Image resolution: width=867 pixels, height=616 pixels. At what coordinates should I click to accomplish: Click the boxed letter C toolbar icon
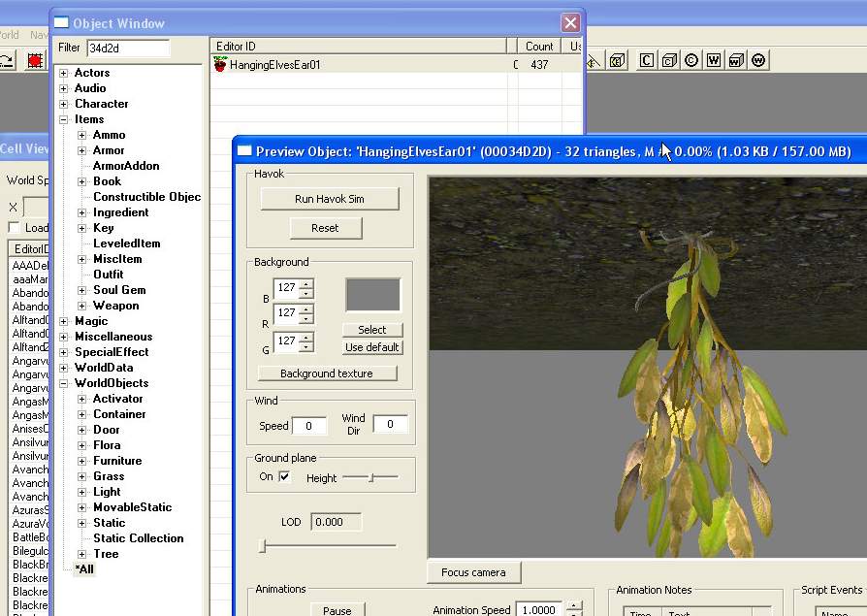pos(646,60)
